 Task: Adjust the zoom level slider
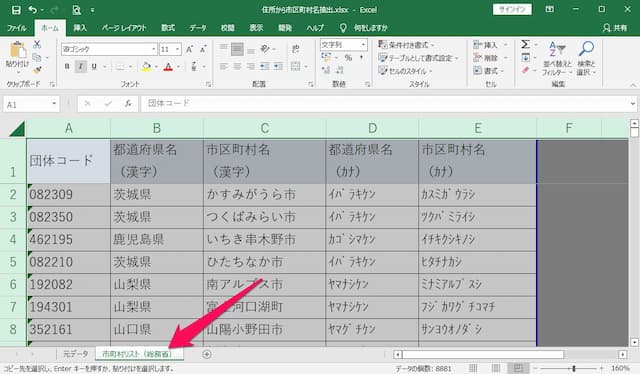(573, 369)
